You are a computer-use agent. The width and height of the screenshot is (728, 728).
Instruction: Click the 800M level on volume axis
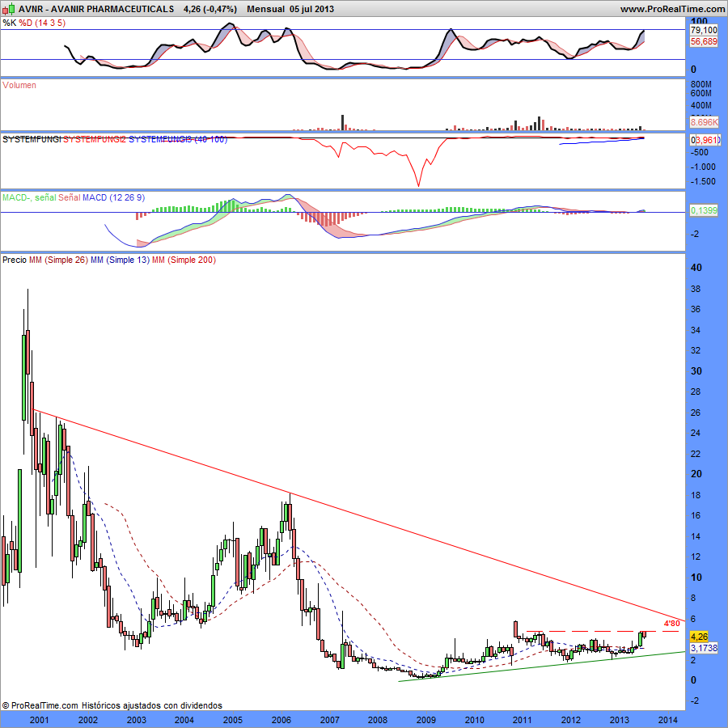pos(701,84)
